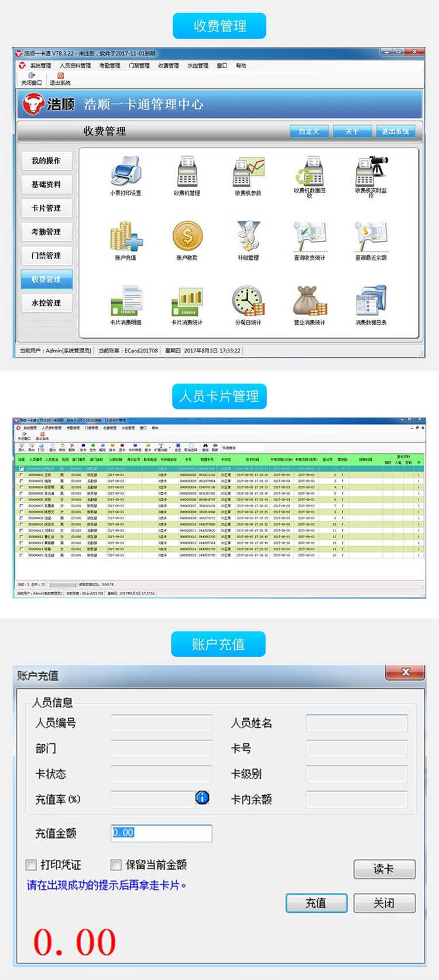439x980 pixels.
Task: Open the 消费数据总表 icon
Action: click(x=371, y=301)
